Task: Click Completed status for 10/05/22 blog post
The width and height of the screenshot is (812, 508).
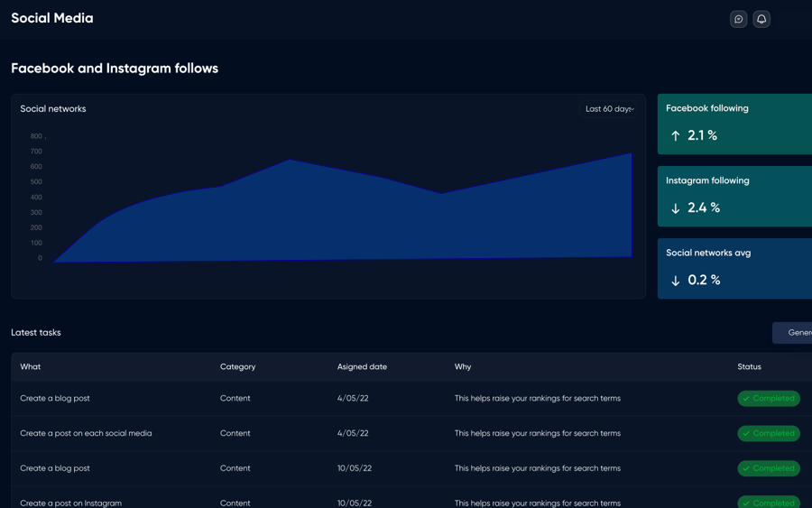Action: 769,468
